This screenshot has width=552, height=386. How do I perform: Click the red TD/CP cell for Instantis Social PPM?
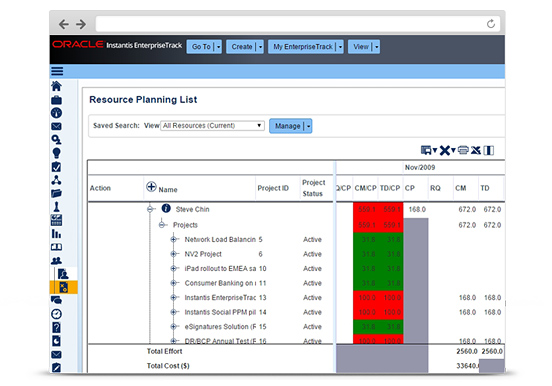pyautogui.click(x=391, y=312)
